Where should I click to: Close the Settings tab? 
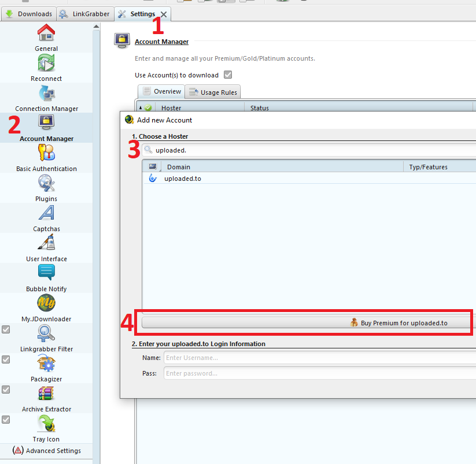164,14
